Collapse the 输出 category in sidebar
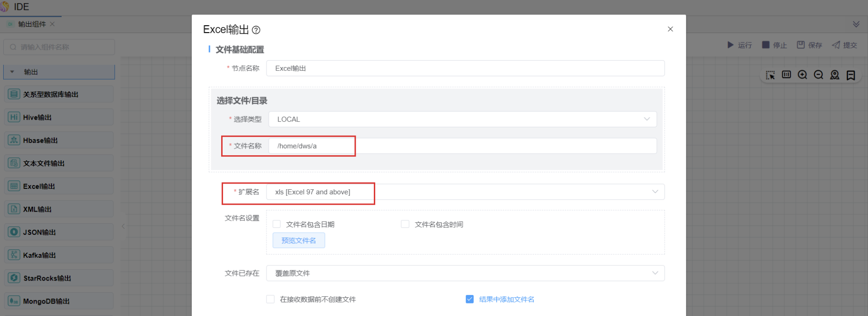Screen dimensions: 868x316 pos(13,72)
